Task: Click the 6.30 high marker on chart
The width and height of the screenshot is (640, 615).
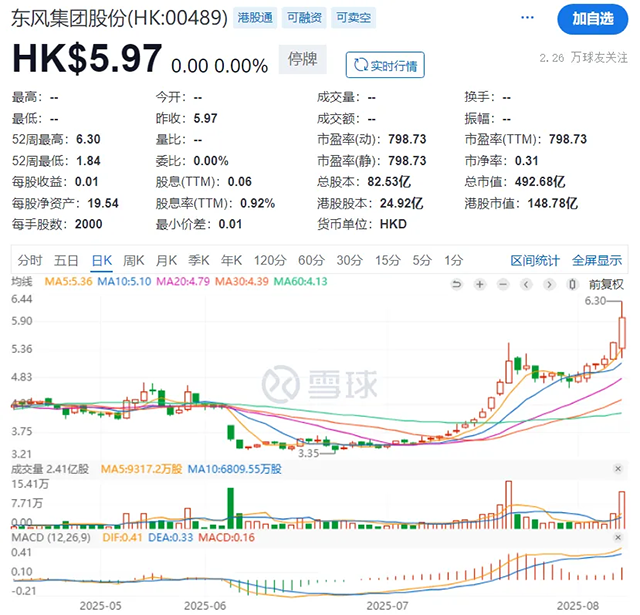Action: point(595,301)
